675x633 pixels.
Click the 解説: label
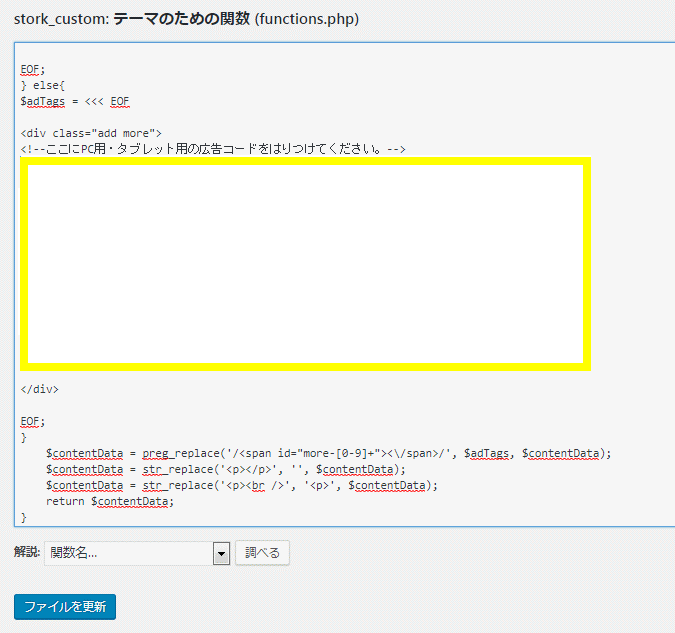pos(27,552)
